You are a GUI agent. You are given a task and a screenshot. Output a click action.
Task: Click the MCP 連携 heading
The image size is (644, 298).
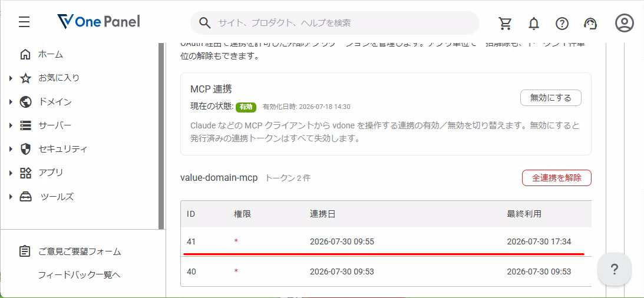[x=211, y=89]
